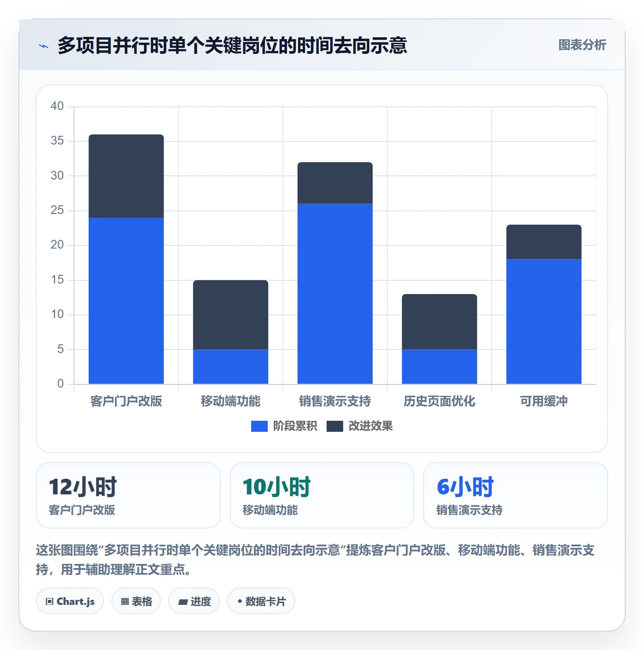The image size is (644, 650).
Task: Click the lightning icon beside the title
Action: [44, 46]
